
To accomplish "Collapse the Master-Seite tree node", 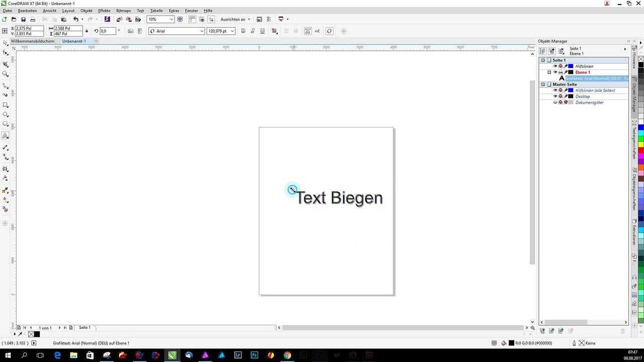I will click(x=543, y=84).
